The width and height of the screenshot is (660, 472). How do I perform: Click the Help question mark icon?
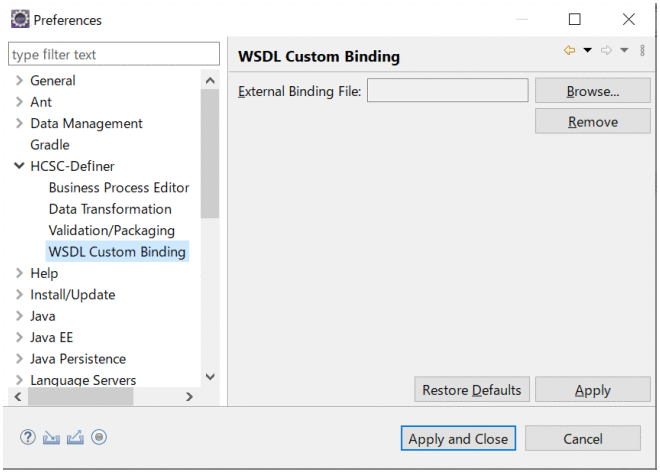click(x=27, y=438)
